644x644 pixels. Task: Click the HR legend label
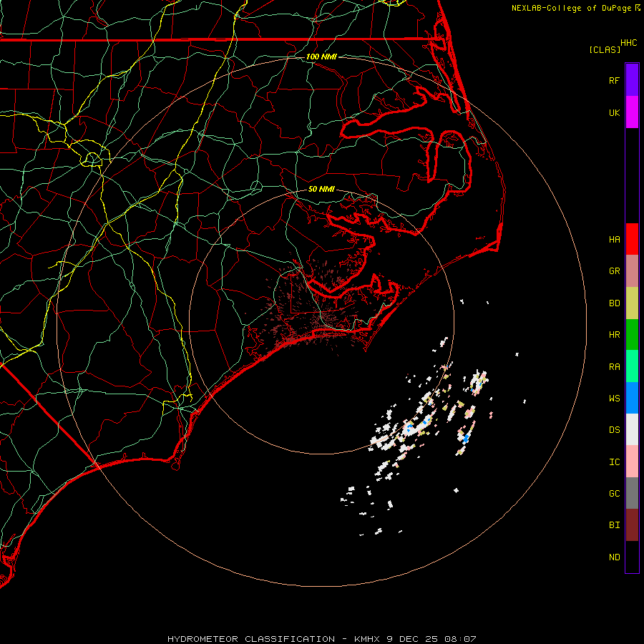[x=614, y=335]
